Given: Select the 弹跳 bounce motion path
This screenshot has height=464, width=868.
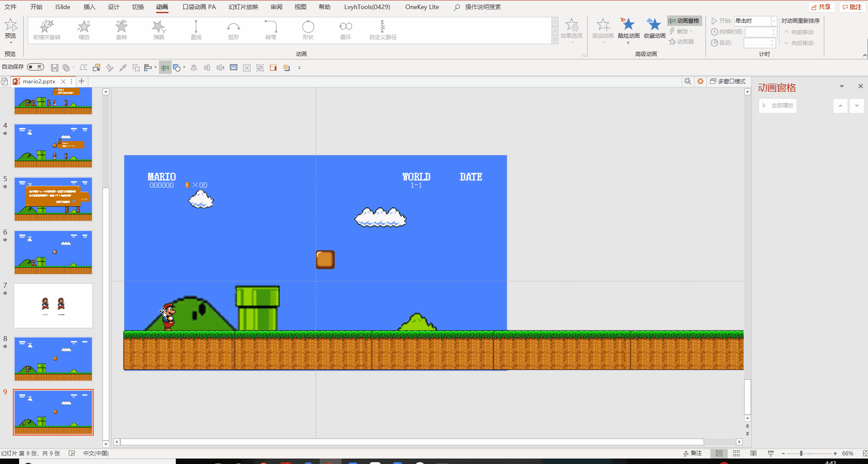Looking at the screenshot, I should pos(158,30).
